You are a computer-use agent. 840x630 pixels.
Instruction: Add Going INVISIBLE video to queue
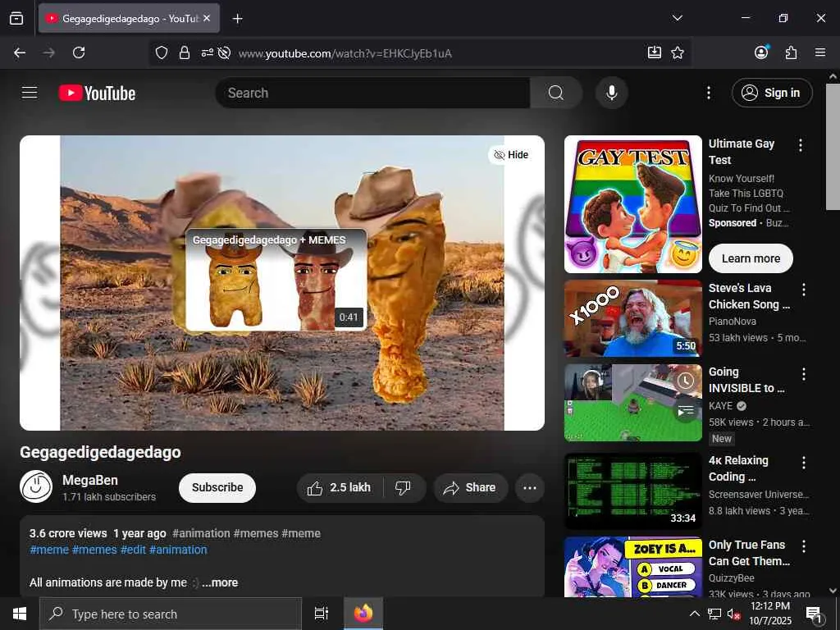click(x=686, y=412)
